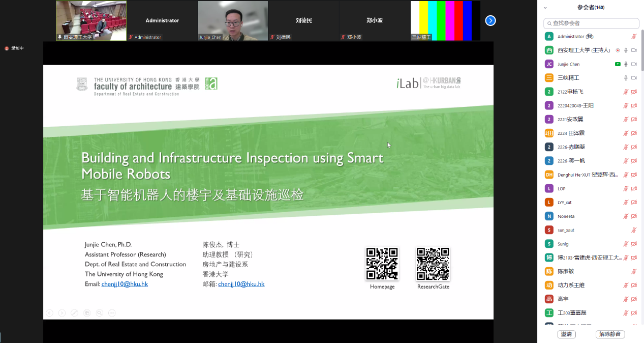The width and height of the screenshot is (644, 343).
Task: Click the recording indicator beside 西安理工大学
Action: (618, 50)
